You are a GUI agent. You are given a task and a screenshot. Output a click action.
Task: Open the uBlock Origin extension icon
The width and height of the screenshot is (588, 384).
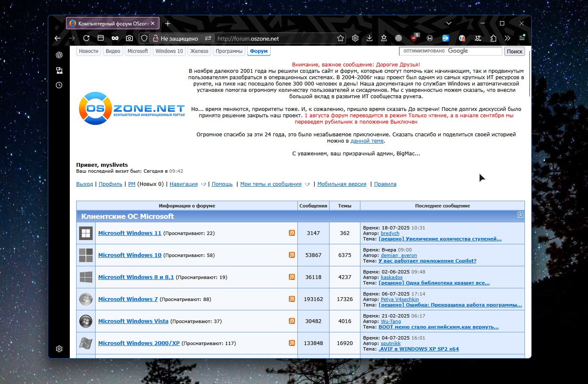point(415,38)
